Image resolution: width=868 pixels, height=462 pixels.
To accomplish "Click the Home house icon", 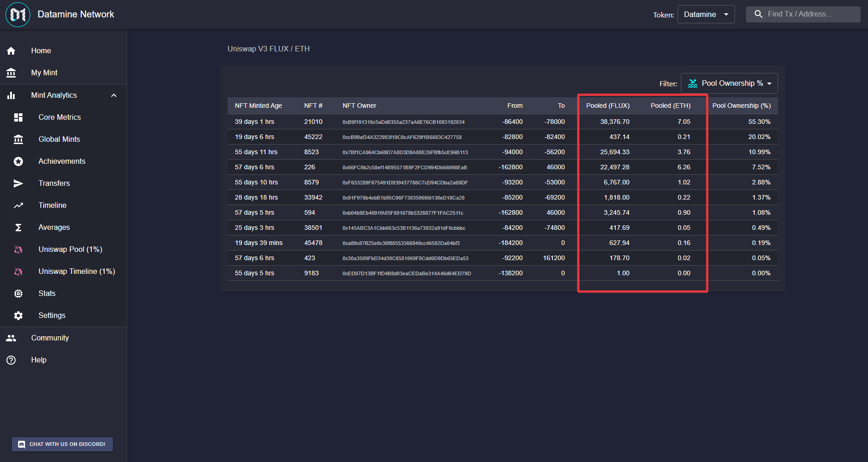I will (11, 51).
